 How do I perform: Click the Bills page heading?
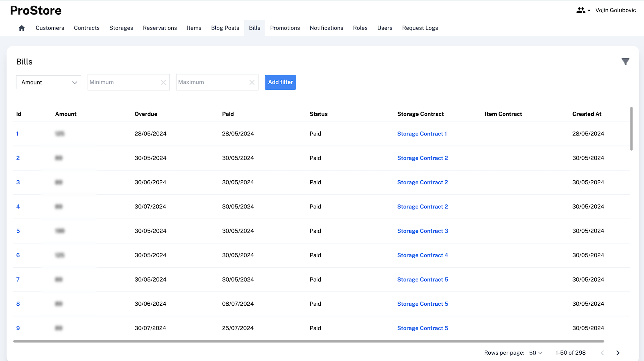[24, 62]
